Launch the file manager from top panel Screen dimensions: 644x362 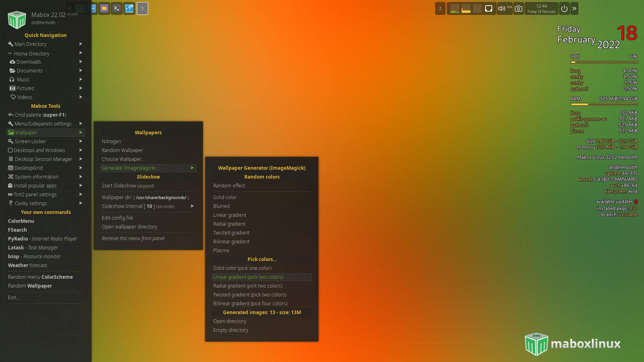pyautogui.click(x=104, y=8)
